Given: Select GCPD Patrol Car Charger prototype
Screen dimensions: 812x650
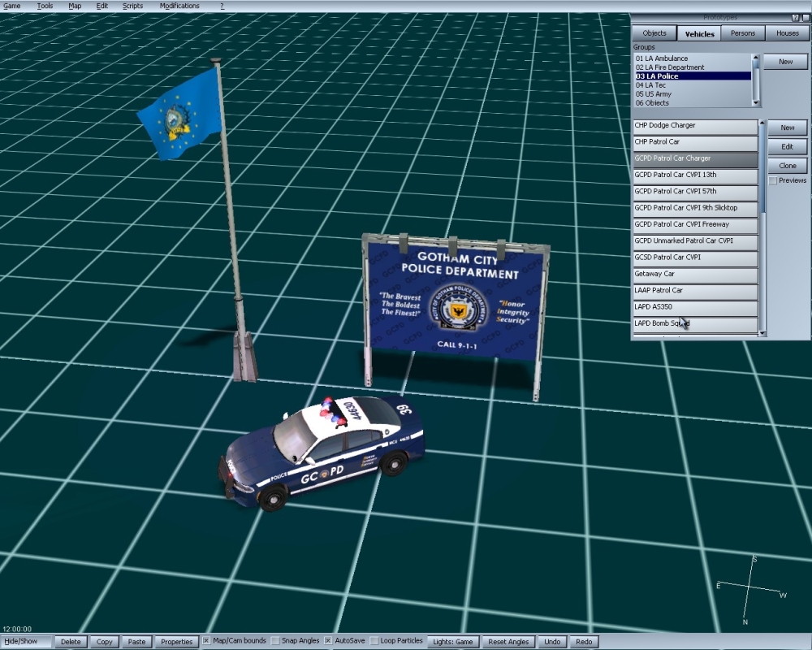Looking at the screenshot, I should pyautogui.click(x=695, y=159).
